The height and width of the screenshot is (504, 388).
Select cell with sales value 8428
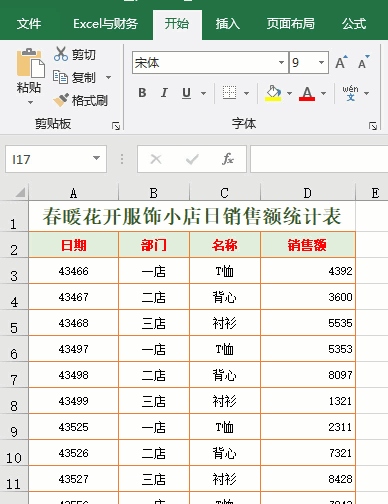click(308, 479)
